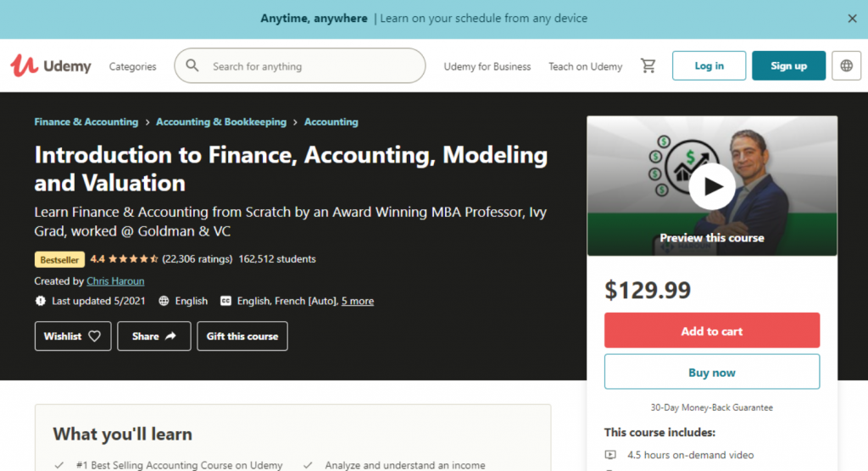Open Teach on Udemy
868x471 pixels.
[x=586, y=66]
